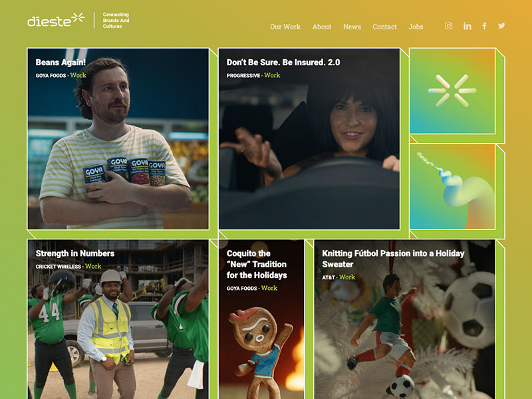Open the Our Work menu item
The image size is (532, 399).
285,27
